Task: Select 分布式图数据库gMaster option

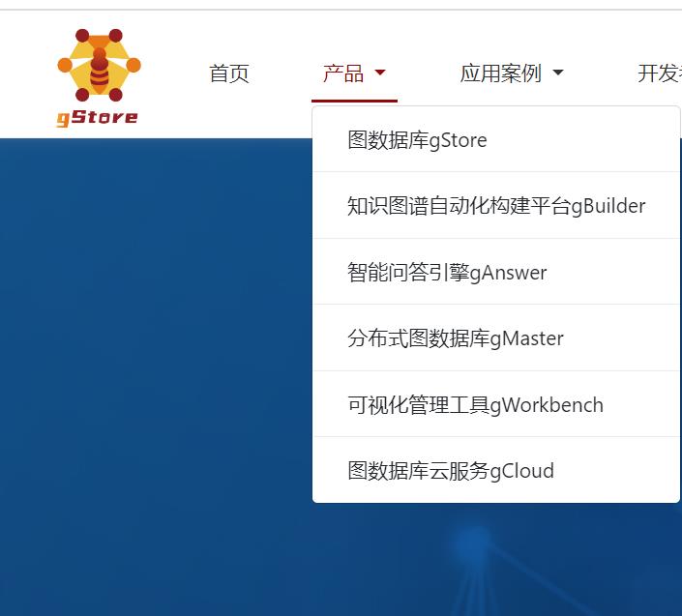Action: [x=496, y=338]
